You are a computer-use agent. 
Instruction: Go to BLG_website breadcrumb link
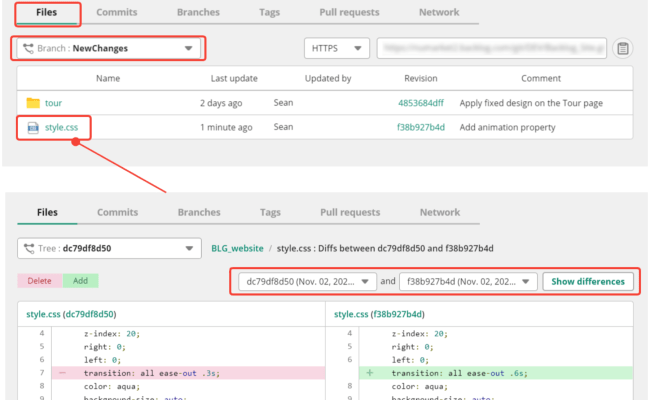(237, 248)
